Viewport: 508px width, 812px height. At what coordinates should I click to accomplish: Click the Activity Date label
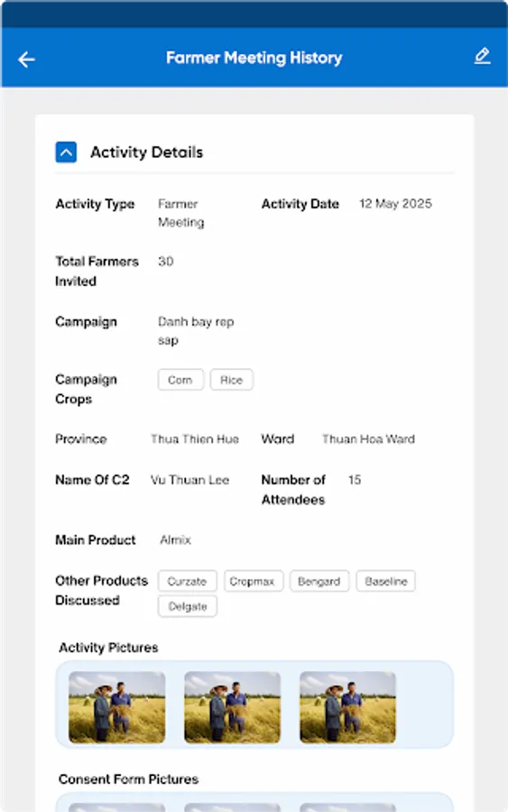click(x=300, y=204)
